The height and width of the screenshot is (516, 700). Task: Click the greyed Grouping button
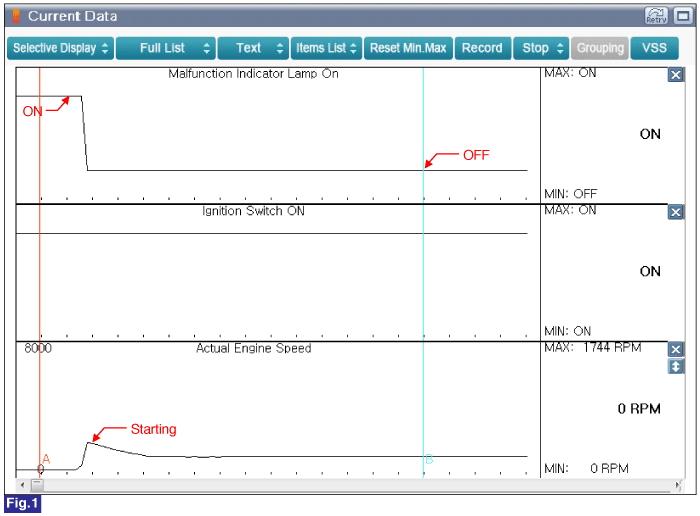(x=600, y=48)
